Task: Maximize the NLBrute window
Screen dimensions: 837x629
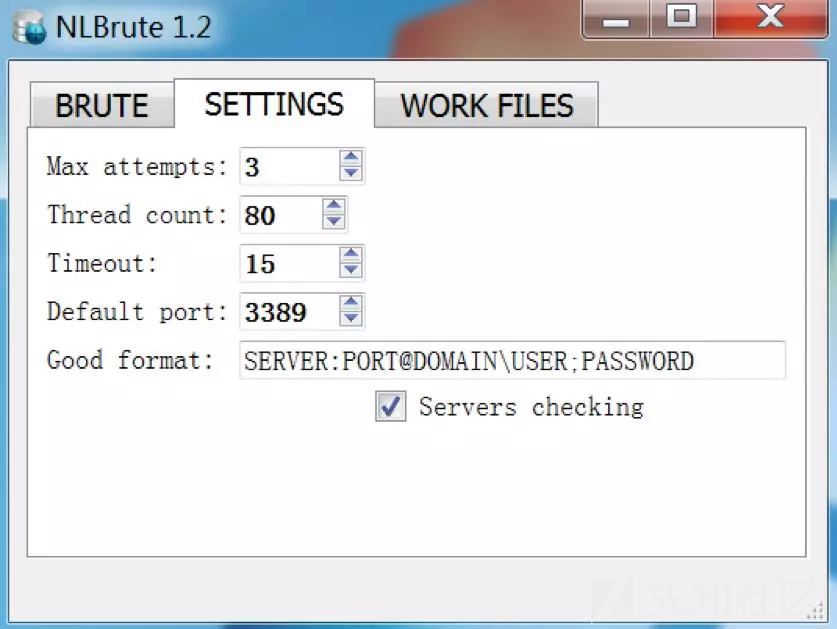Action: [682, 18]
